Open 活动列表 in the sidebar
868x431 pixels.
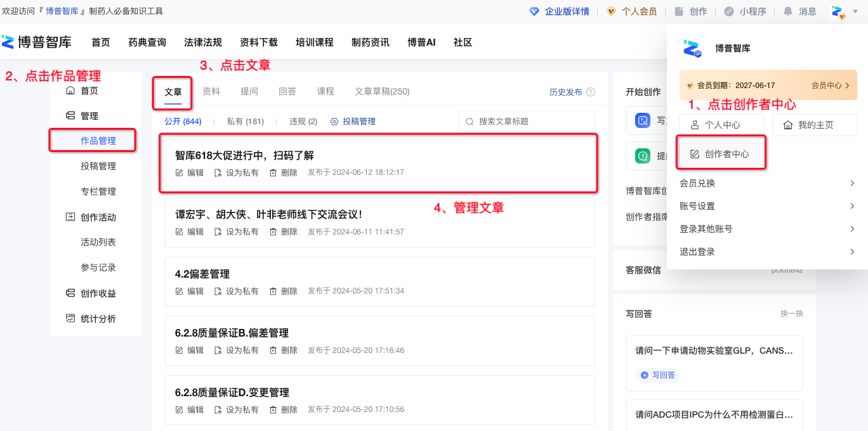(98, 242)
